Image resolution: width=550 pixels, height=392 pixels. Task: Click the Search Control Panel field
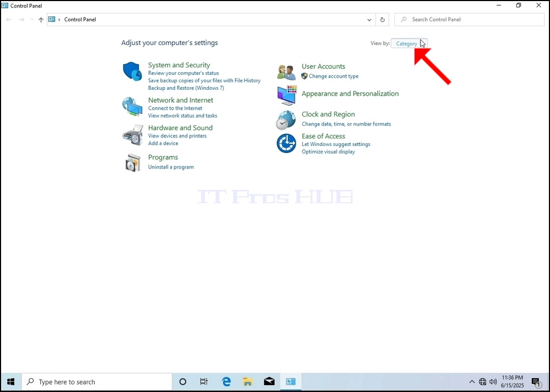click(x=469, y=20)
